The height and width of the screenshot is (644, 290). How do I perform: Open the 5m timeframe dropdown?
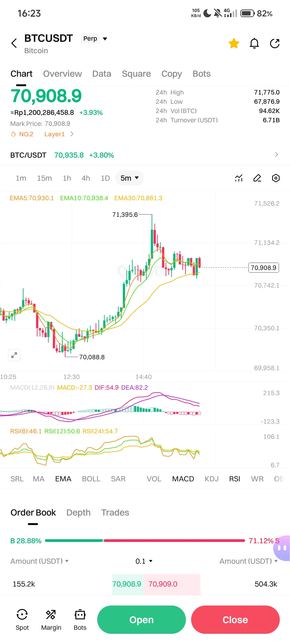pos(129,178)
